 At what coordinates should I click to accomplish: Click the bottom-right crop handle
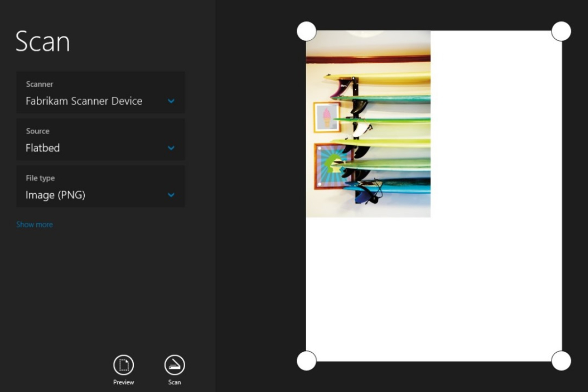(561, 361)
